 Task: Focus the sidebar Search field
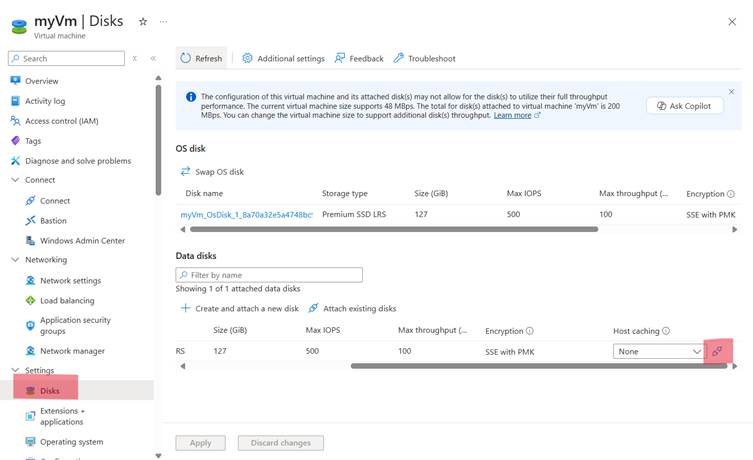click(x=66, y=58)
